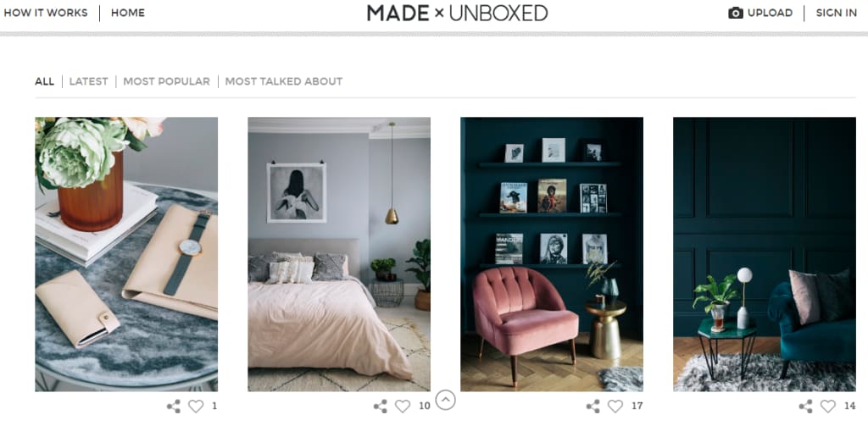Click the camera icon beside Upload

click(x=735, y=13)
